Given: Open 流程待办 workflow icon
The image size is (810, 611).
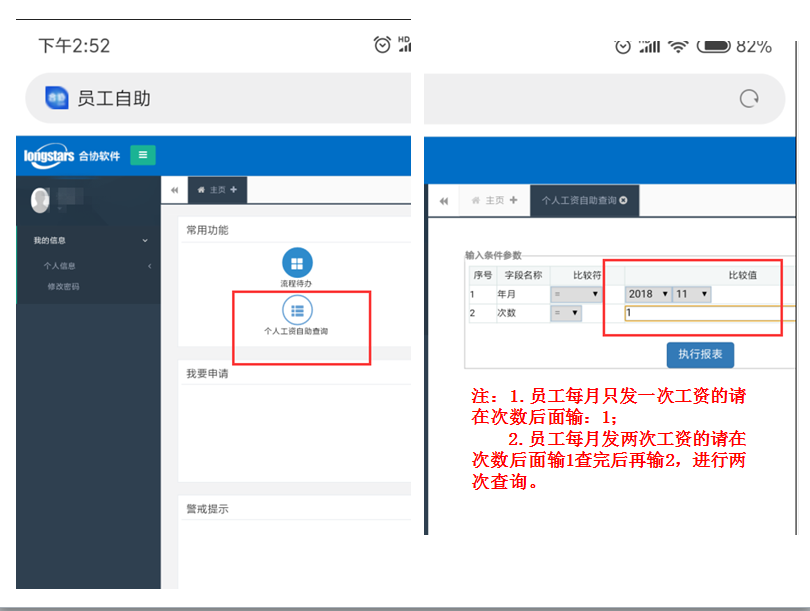Looking at the screenshot, I should coord(297,268).
